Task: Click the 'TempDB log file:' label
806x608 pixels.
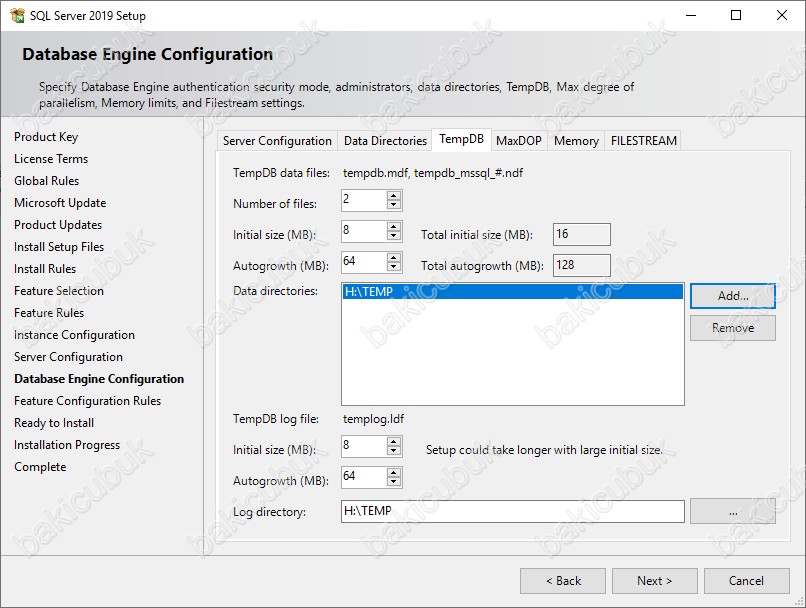Action: coord(276,419)
